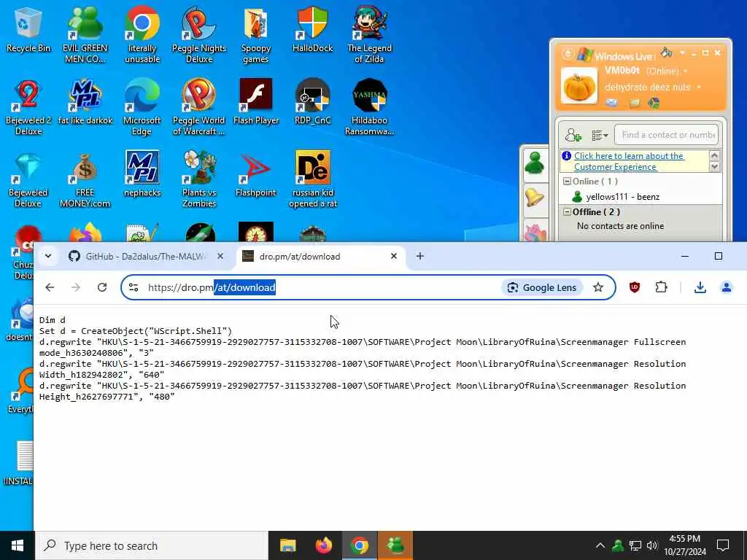Open the Windows Start menu
Image resolution: width=747 pixels, height=560 pixels.
click(18, 545)
